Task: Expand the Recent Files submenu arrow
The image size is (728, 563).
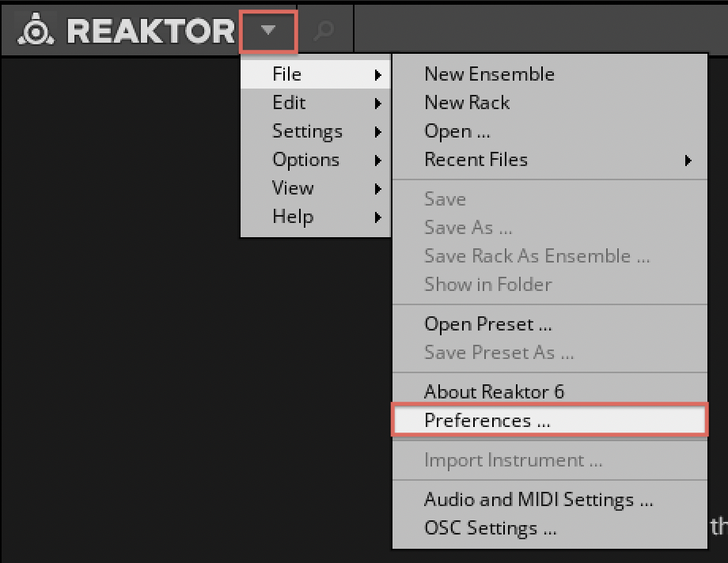Action: [x=688, y=161]
